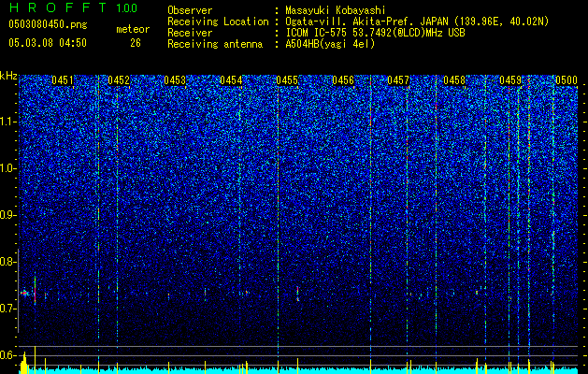Click the 0451 time marker

tap(63, 80)
